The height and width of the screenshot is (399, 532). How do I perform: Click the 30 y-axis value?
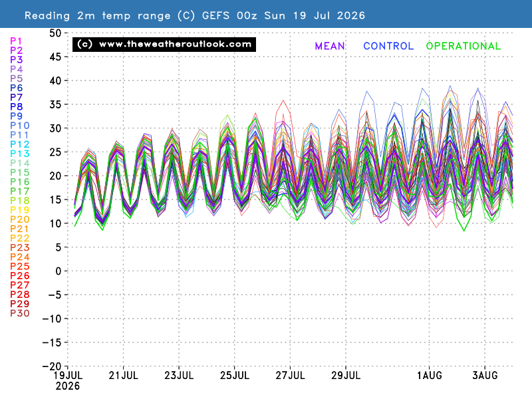click(55, 128)
